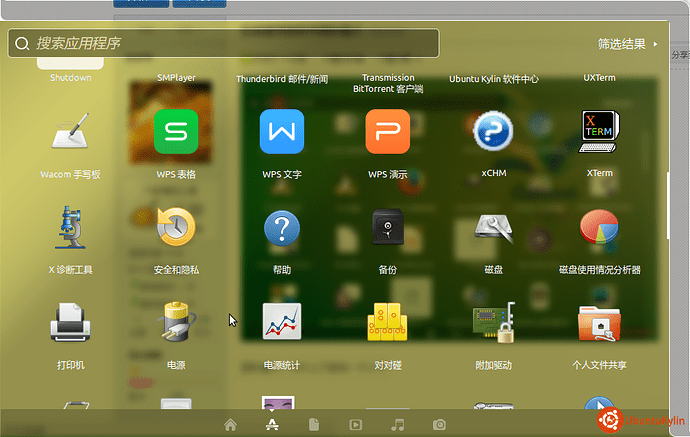Image resolution: width=690 pixels, height=437 pixels.
Task: Open the 帮助 help icon
Action: pos(282,228)
